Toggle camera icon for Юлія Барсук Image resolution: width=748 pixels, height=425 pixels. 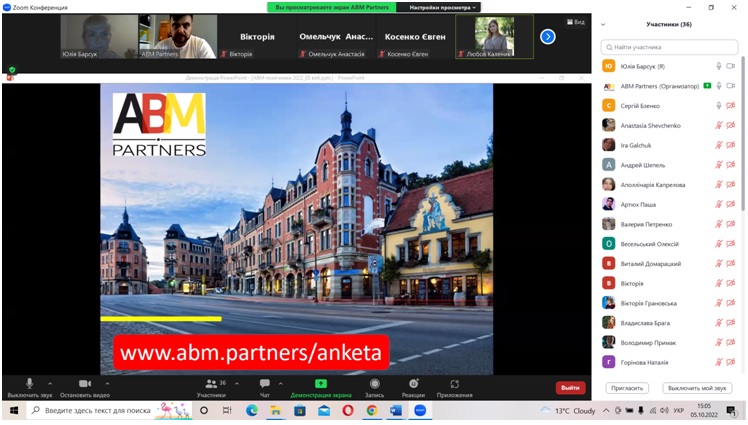click(x=731, y=66)
